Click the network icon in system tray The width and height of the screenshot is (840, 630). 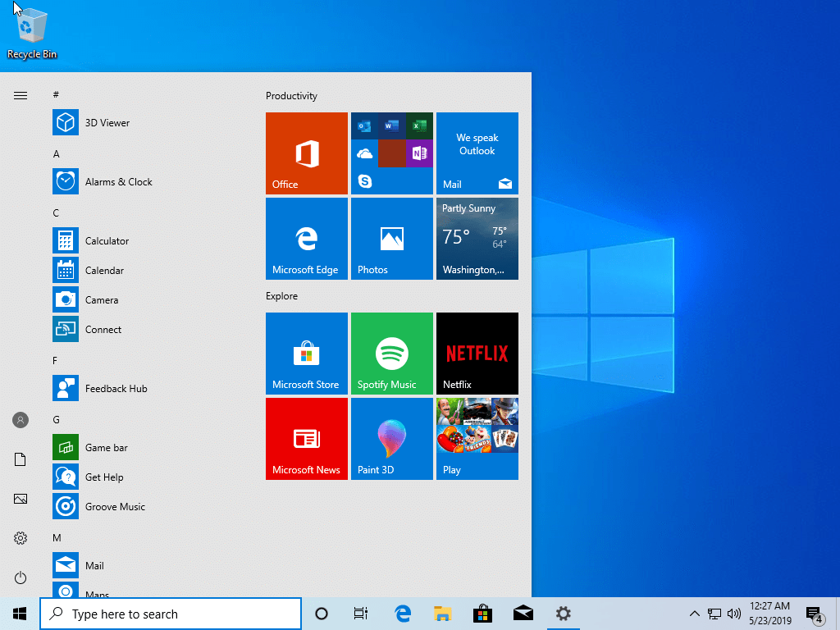click(714, 614)
